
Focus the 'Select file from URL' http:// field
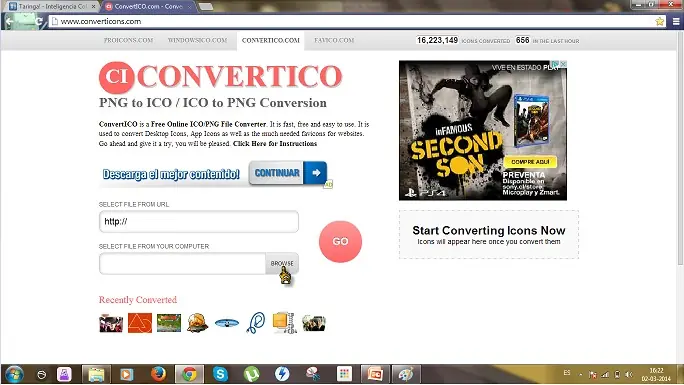coord(199,221)
